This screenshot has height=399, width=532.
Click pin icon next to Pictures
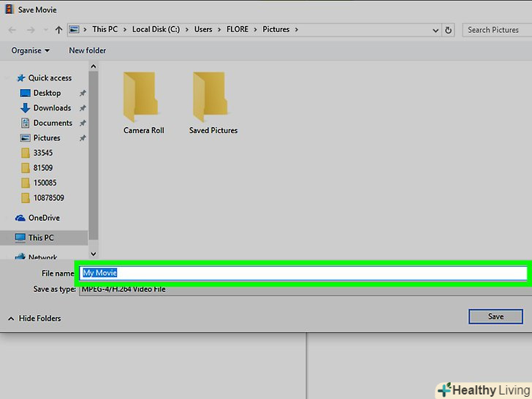(83, 137)
